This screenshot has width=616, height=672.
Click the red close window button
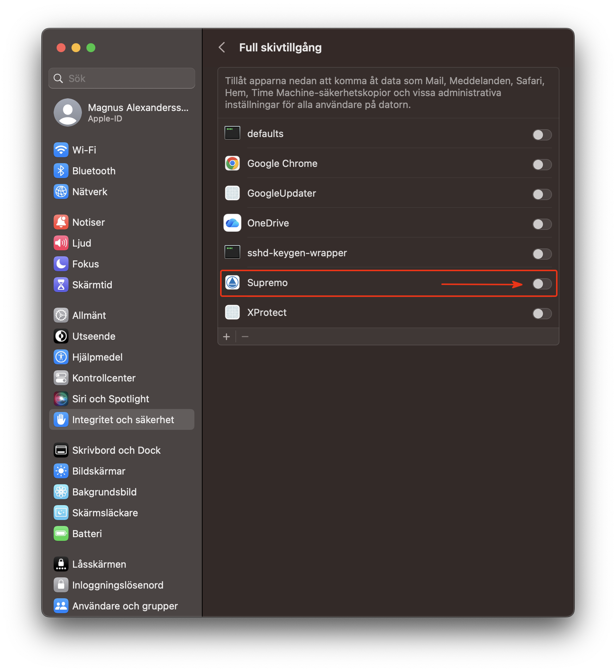tap(61, 48)
